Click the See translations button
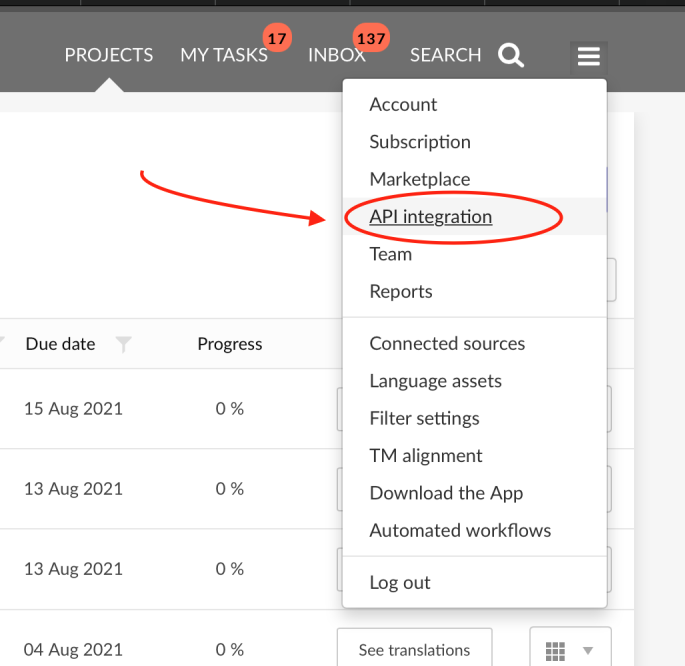 414,650
